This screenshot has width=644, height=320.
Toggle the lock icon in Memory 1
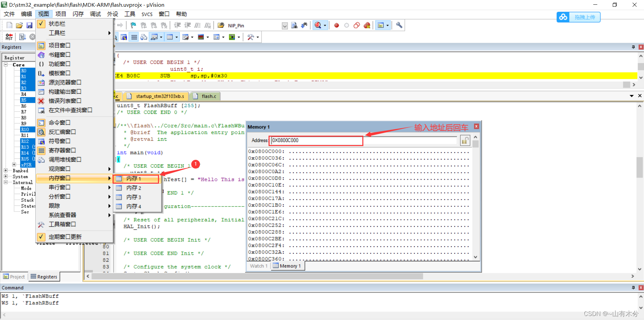tap(465, 140)
